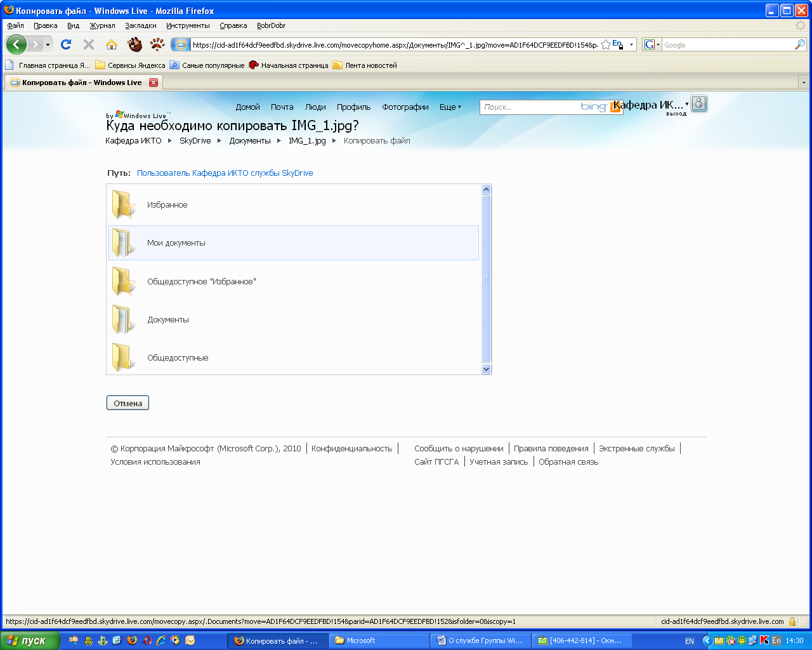Click the search magnifier in Google box
This screenshot has height=650, width=812.
click(x=800, y=44)
